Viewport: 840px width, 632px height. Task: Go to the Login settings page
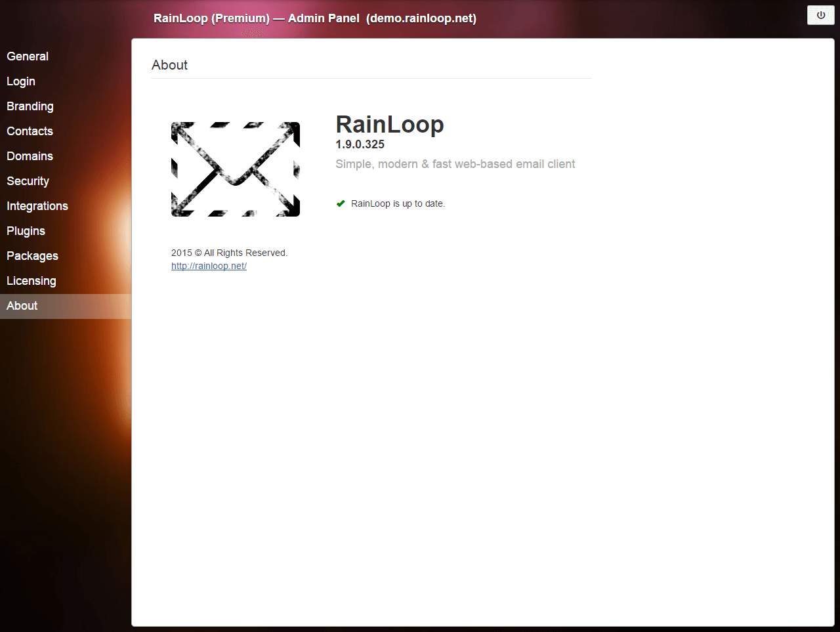coord(21,81)
